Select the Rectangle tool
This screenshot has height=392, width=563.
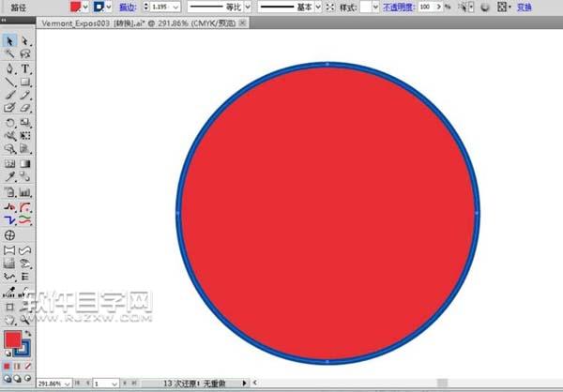tap(24, 83)
